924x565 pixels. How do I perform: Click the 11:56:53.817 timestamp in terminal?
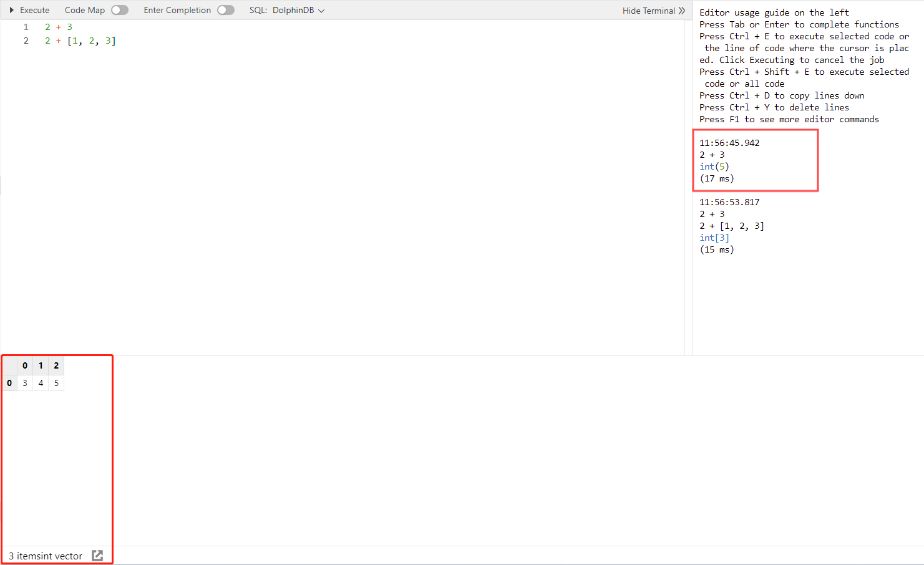click(729, 202)
